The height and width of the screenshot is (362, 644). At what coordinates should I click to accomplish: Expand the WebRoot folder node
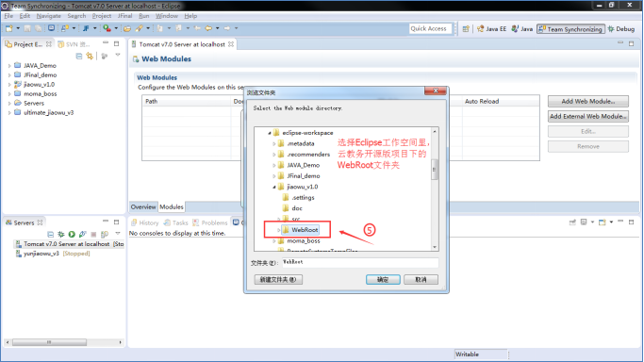pyautogui.click(x=278, y=230)
